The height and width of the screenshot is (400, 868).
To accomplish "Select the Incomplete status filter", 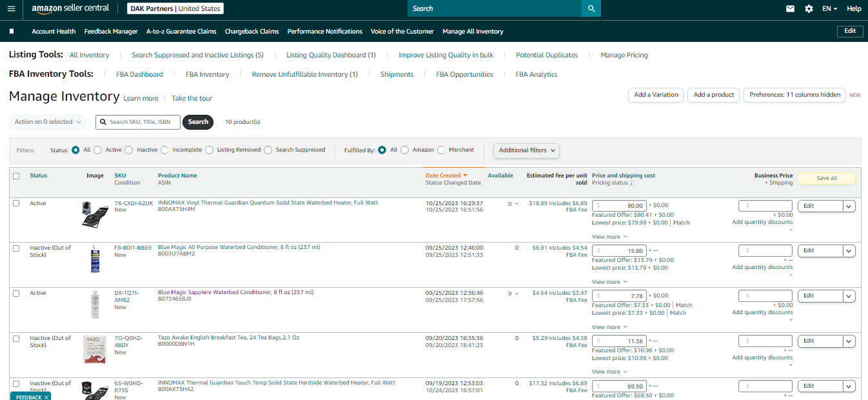I will [x=164, y=150].
